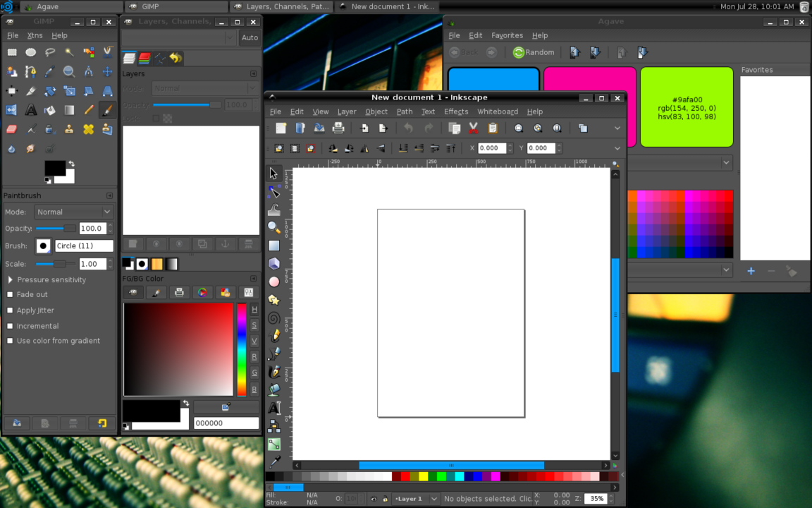Open the Paintbrush Mode dropdown
This screenshot has height=508, width=812.
coord(73,212)
